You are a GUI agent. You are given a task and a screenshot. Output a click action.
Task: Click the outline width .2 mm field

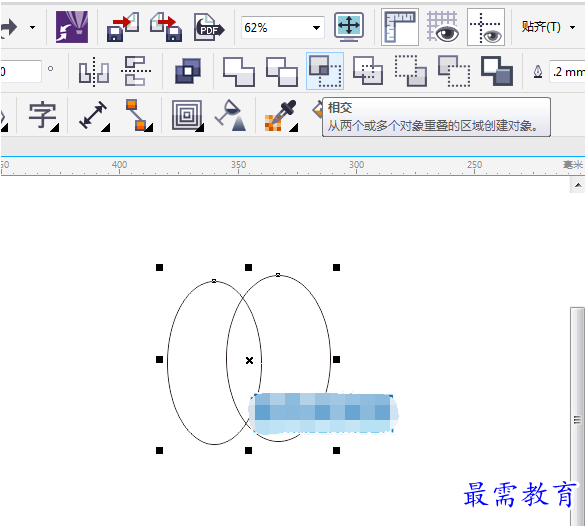pyautogui.click(x=567, y=72)
